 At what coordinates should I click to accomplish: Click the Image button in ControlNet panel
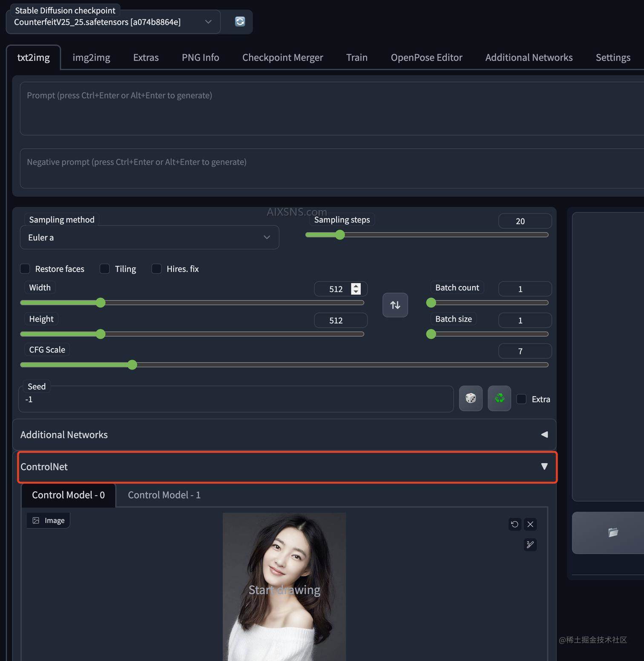click(x=48, y=520)
